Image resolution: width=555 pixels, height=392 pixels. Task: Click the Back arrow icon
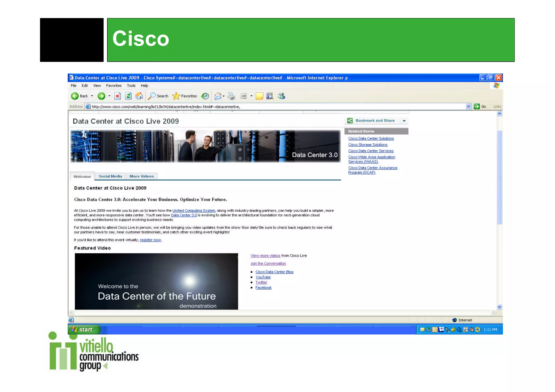(75, 96)
